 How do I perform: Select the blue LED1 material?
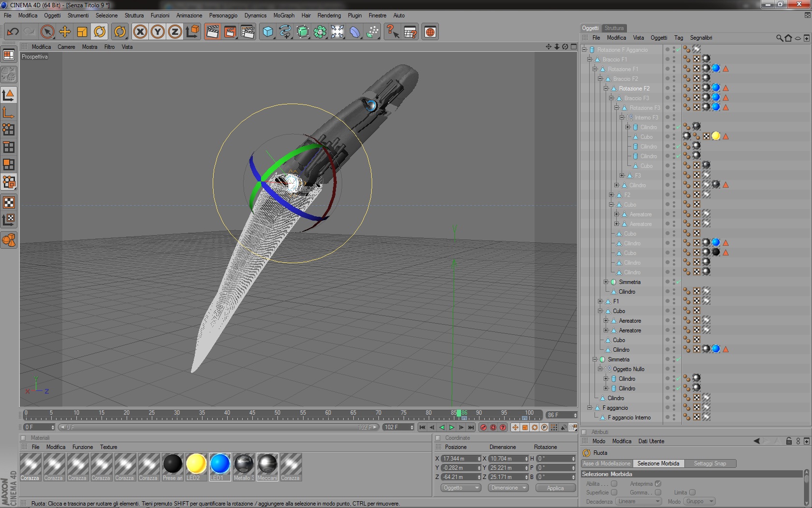pyautogui.click(x=219, y=467)
